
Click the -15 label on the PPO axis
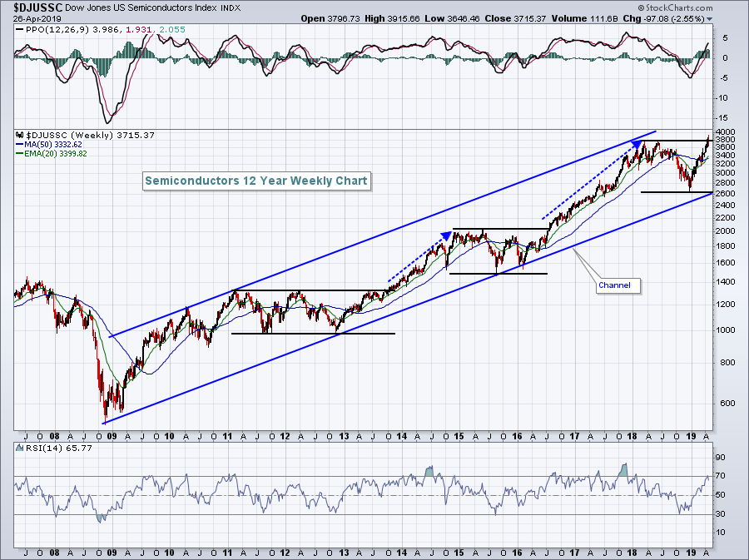click(722, 117)
